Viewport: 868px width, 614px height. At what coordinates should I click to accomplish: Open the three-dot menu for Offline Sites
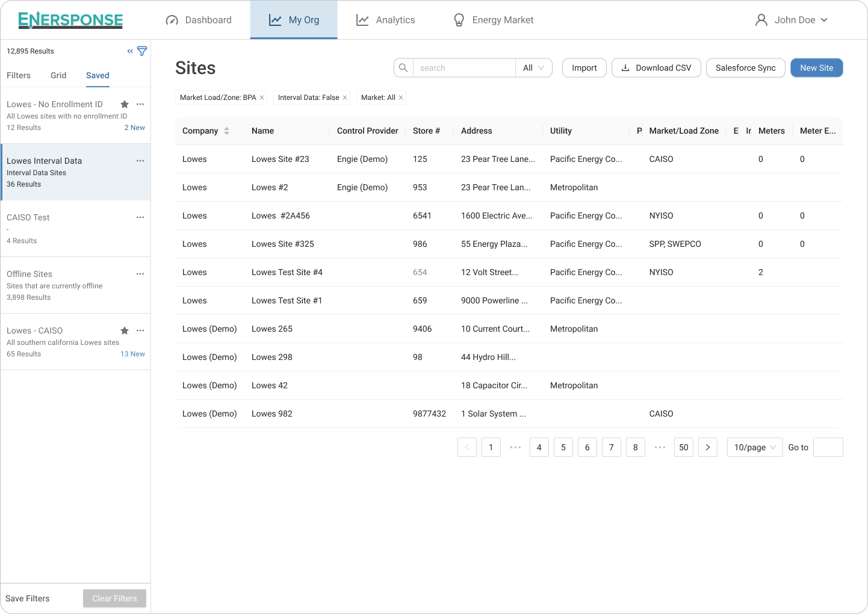(140, 274)
